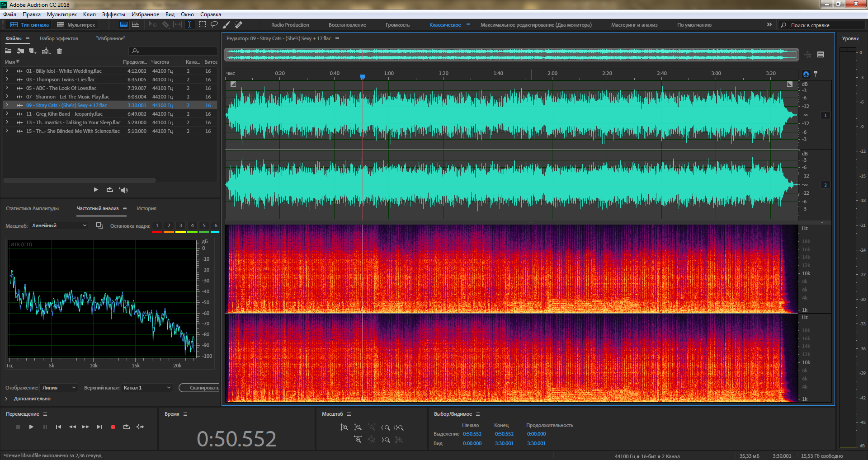Import a file into the Files panel
This screenshot has height=460, width=868.
point(20,51)
